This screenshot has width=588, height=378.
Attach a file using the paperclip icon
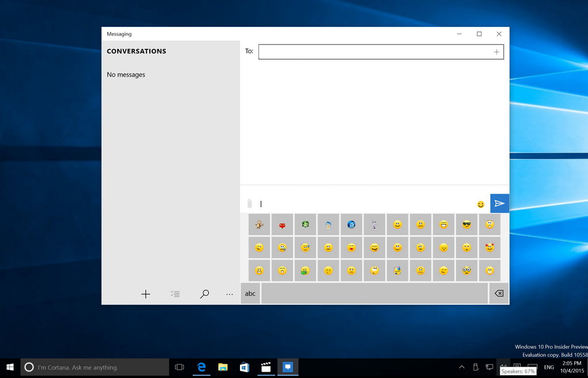[x=249, y=203]
